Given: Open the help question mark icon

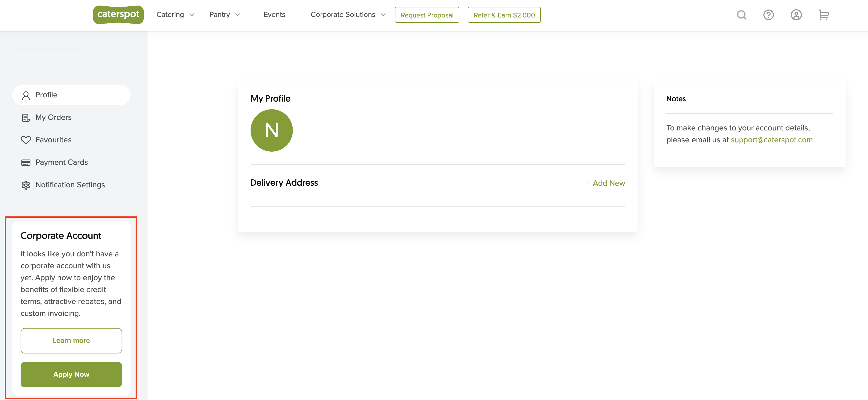Looking at the screenshot, I should click(769, 15).
